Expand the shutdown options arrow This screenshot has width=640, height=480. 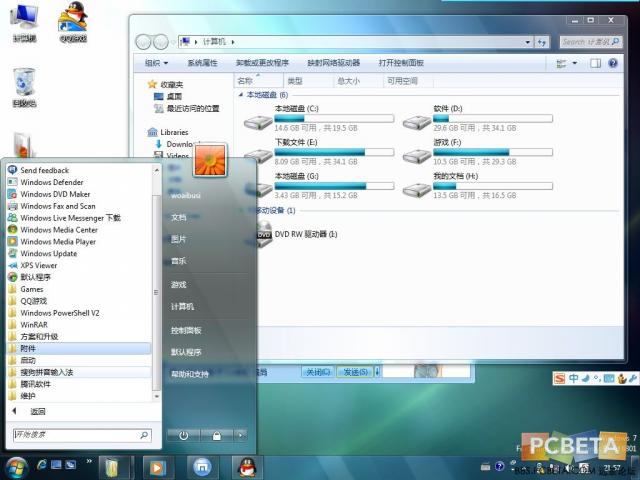(x=240, y=435)
